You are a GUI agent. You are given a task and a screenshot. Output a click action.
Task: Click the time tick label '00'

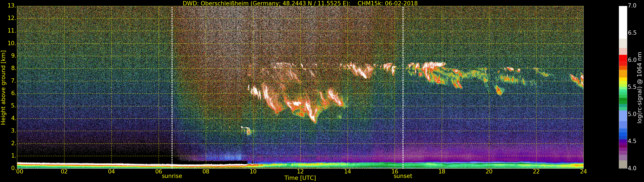(x=20, y=172)
